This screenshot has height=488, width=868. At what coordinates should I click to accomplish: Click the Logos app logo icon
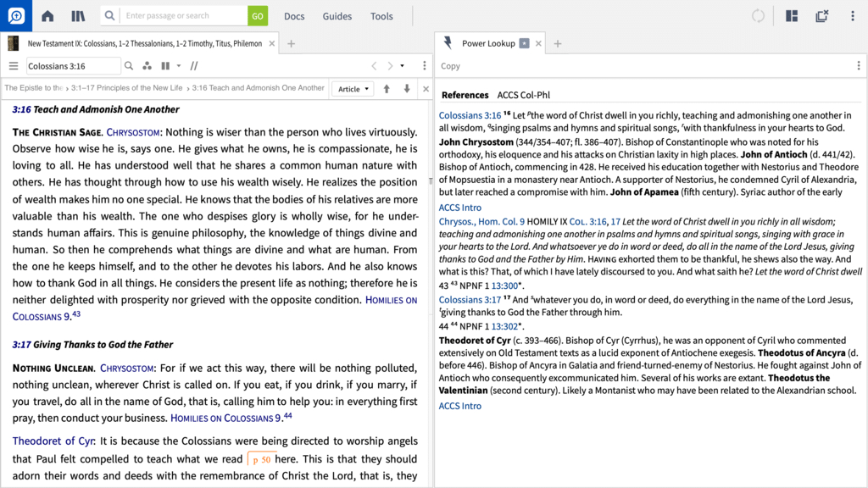16,15
